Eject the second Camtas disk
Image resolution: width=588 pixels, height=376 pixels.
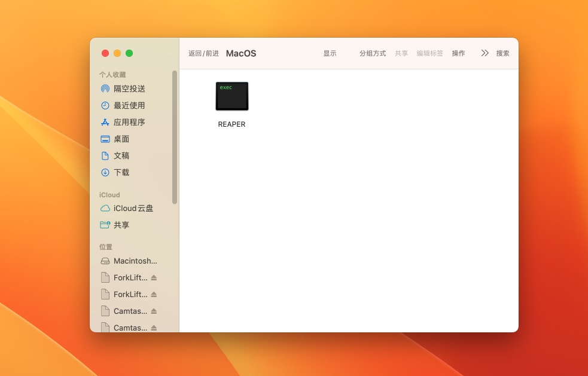pyautogui.click(x=154, y=328)
